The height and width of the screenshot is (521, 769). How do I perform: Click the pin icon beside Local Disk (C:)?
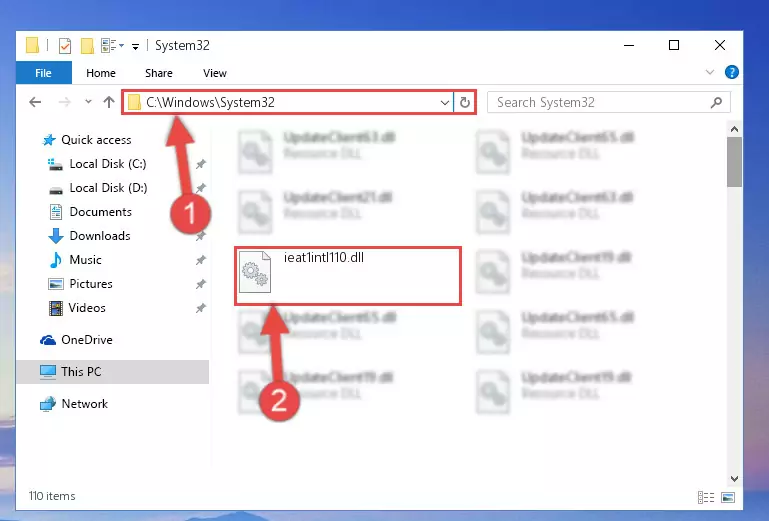click(x=201, y=164)
